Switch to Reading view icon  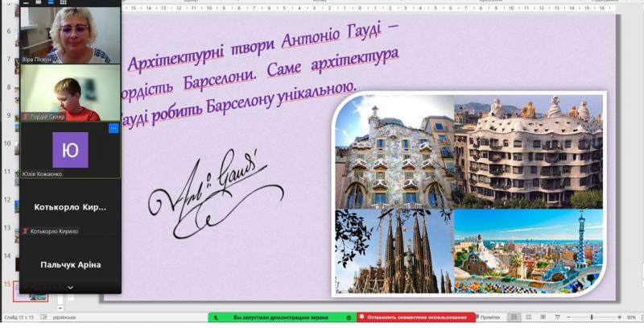(543, 318)
